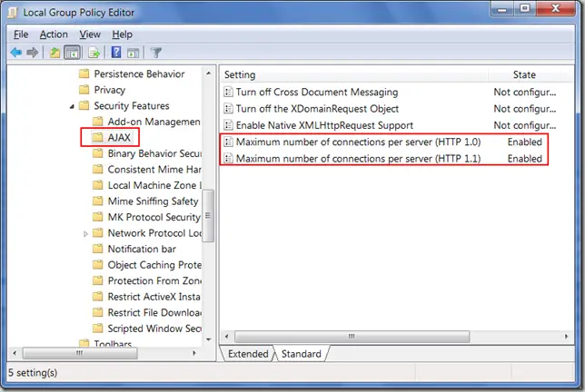Viewport: 585px width, 392px height.
Task: Click settings pane scroll-right arrow
Action: coord(566,337)
